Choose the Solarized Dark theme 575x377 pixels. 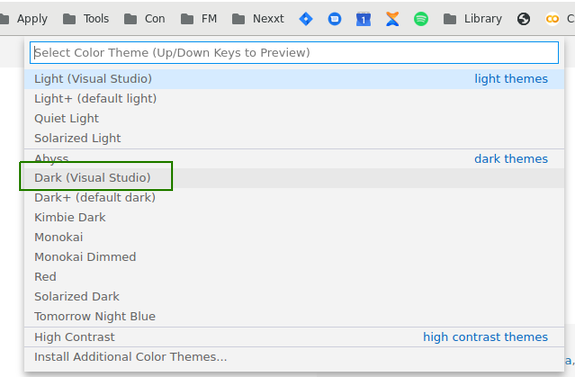294,297
